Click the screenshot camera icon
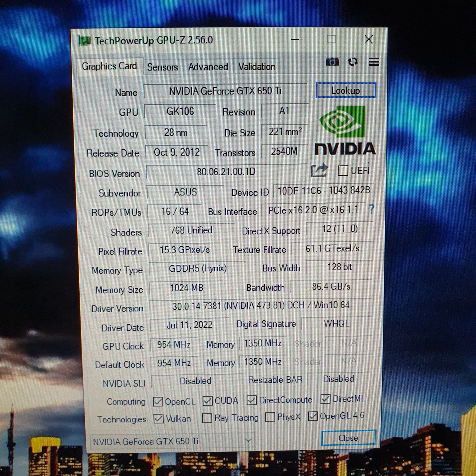The width and height of the screenshot is (476, 476). (x=332, y=62)
